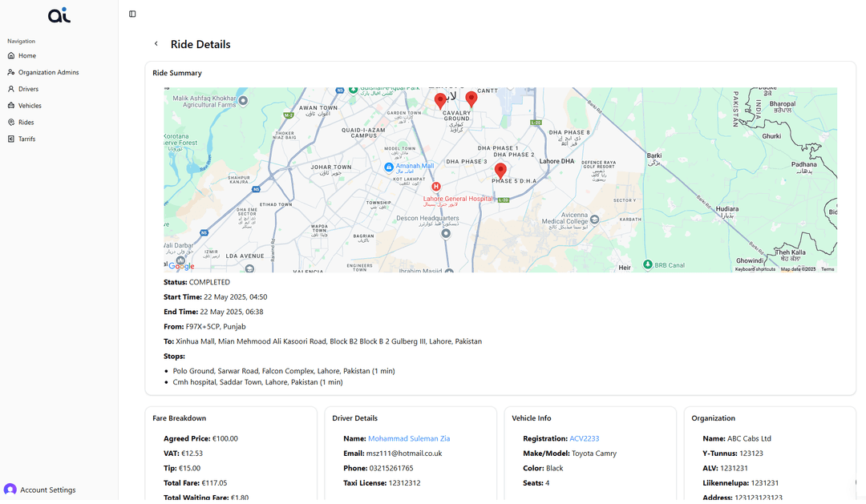This screenshot has height=504, width=866.
Task: Click the Account Settings avatar icon
Action: click(x=10, y=490)
